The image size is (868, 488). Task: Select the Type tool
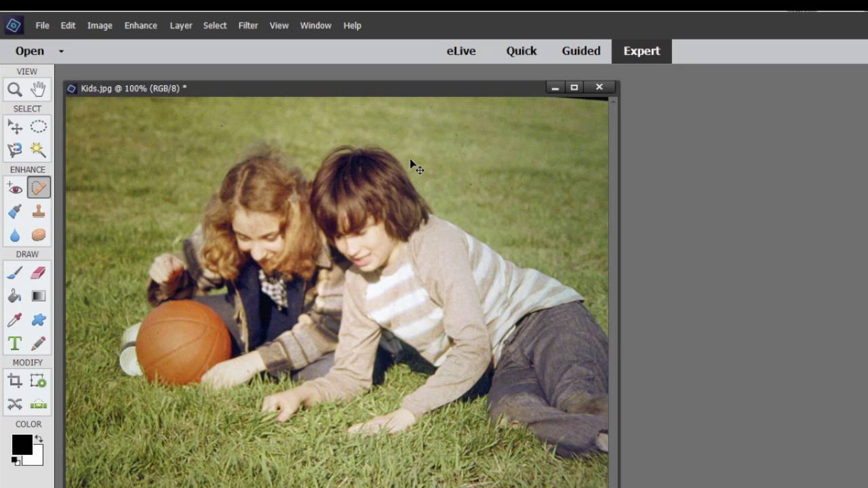(x=15, y=344)
